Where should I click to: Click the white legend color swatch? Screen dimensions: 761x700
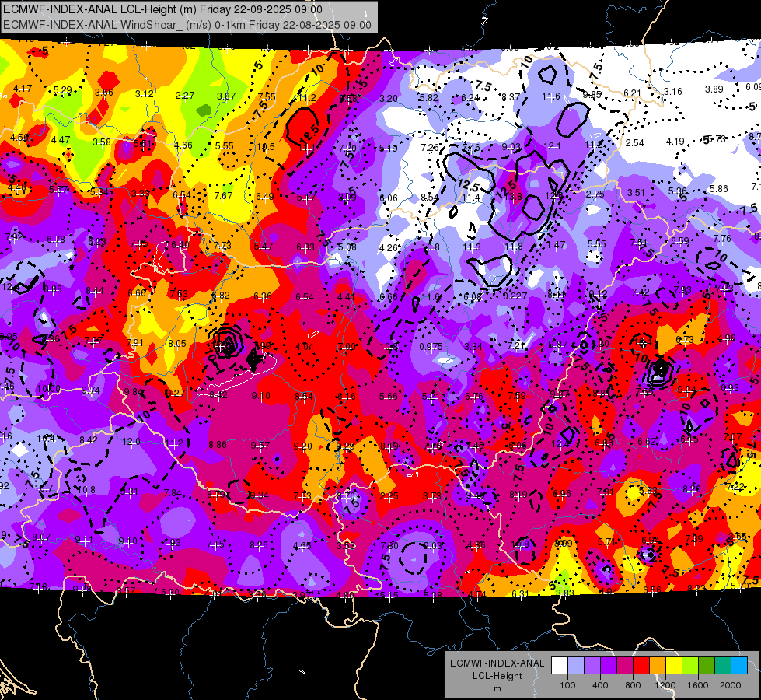pyautogui.click(x=560, y=665)
